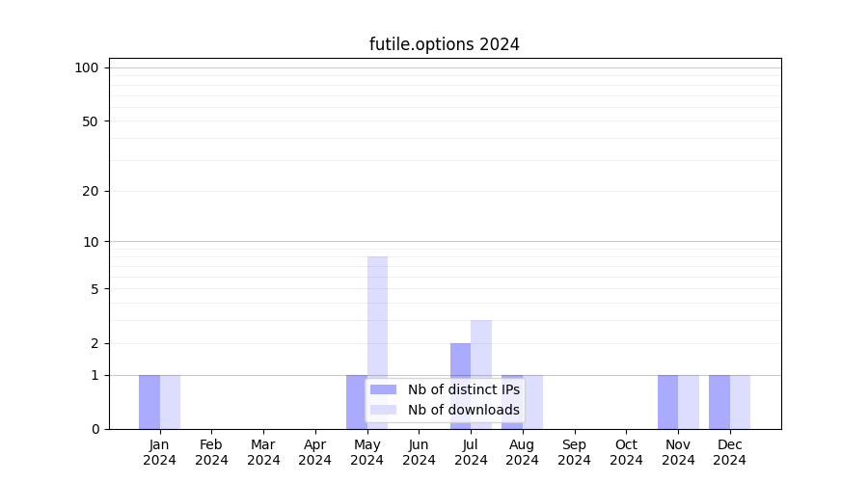Click the 'Nb of distinct IPs' legend color swatch
Viewport: 868px width, 482px height.
point(384,389)
